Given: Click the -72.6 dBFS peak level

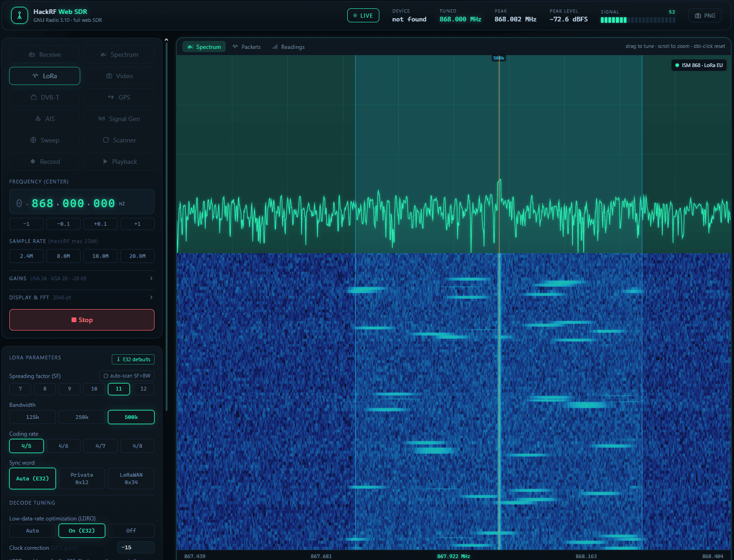Looking at the screenshot, I should point(568,19).
